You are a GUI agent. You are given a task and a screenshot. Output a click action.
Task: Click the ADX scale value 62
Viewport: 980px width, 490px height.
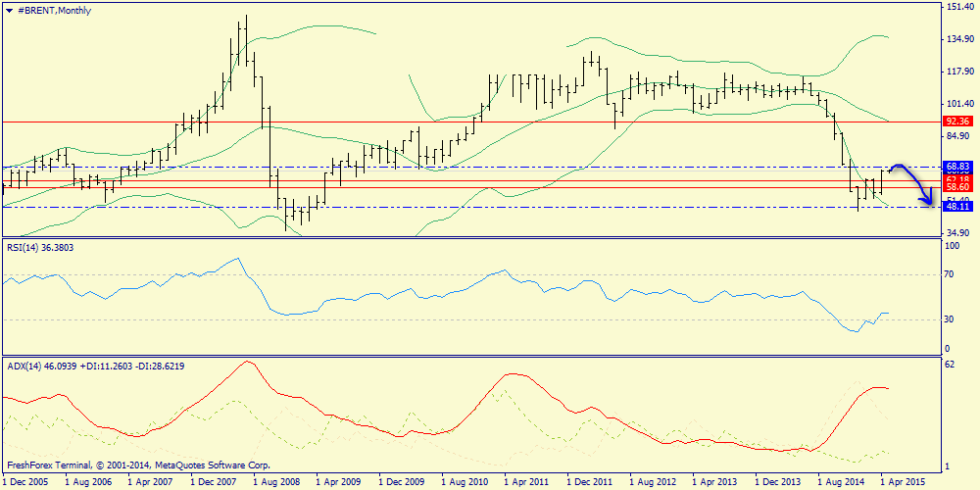[949, 365]
